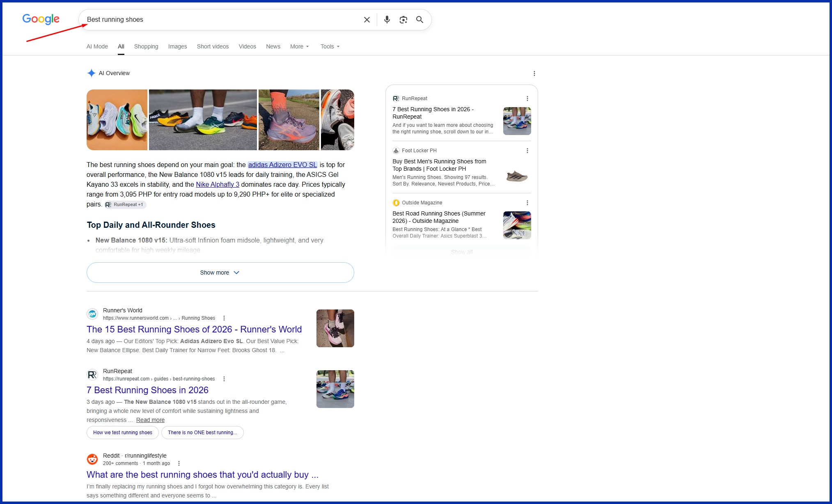Switch to Shopping tab
Screen dimensions: 832x504
(146, 46)
